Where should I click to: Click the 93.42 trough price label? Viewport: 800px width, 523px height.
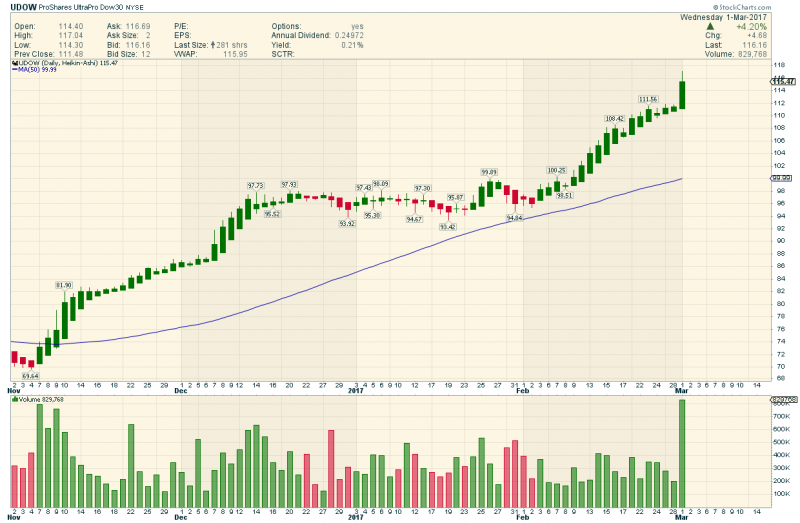(447, 227)
